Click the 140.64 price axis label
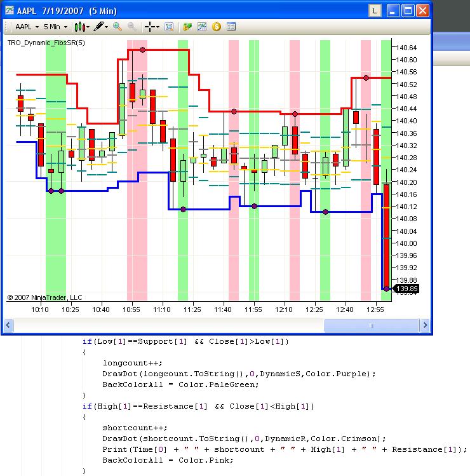Image resolution: width=470 pixels, height=476 pixels. [x=406, y=48]
